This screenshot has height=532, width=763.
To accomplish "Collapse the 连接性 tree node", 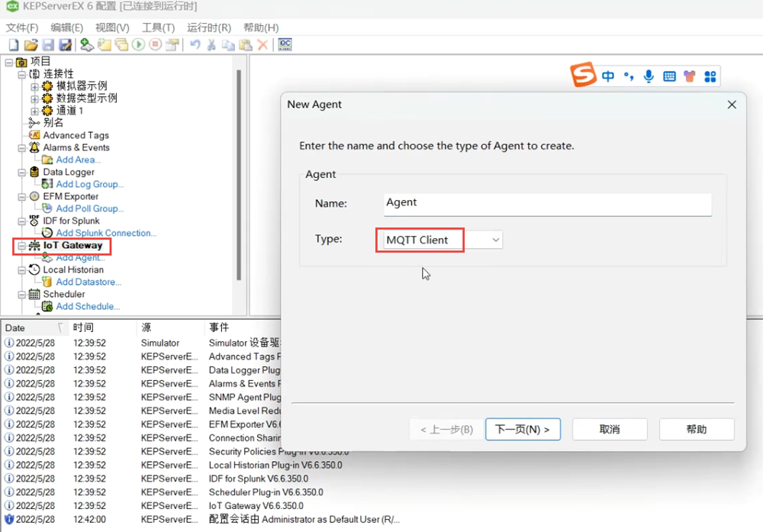I will click(22, 75).
